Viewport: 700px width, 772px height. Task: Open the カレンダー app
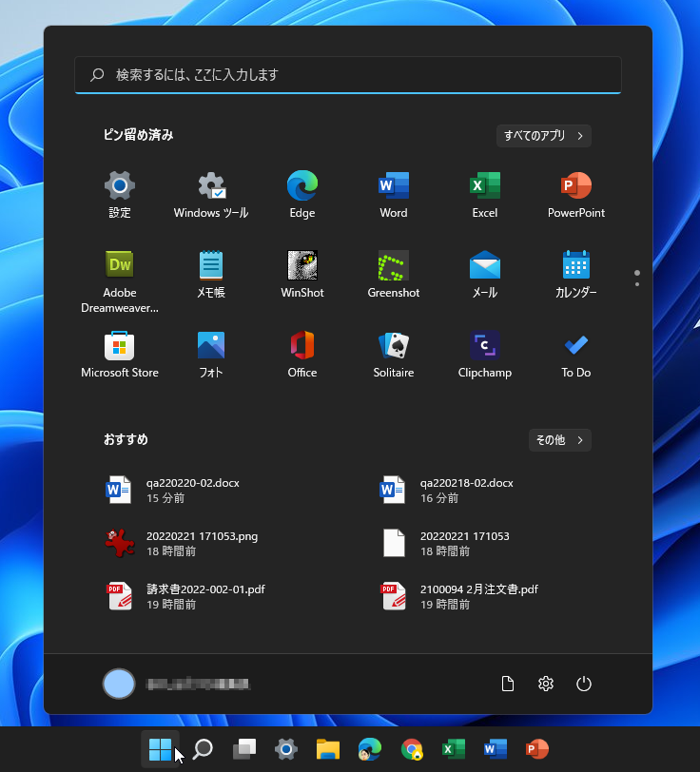coord(575,274)
